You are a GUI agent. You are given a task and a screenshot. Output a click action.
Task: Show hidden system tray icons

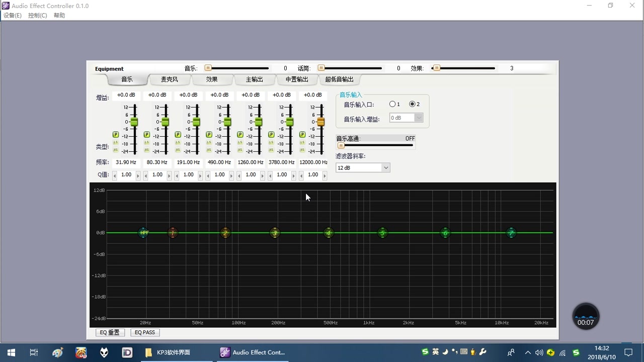pyautogui.click(x=528, y=352)
